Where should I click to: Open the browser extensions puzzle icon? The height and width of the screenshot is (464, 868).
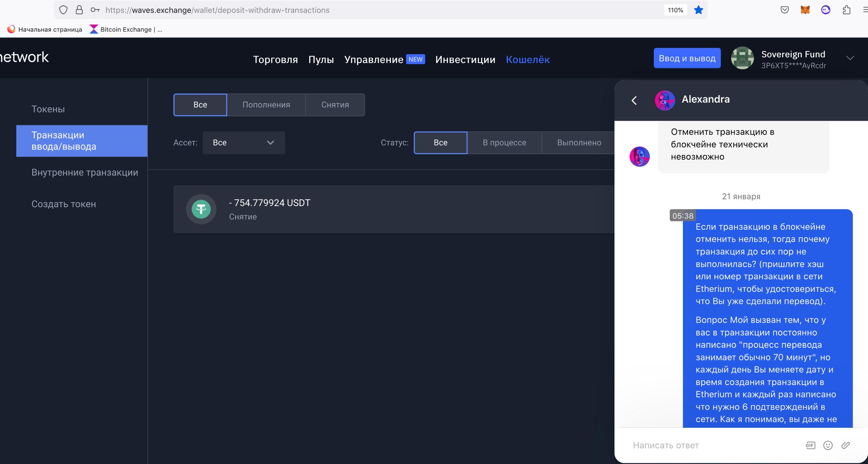(x=846, y=10)
